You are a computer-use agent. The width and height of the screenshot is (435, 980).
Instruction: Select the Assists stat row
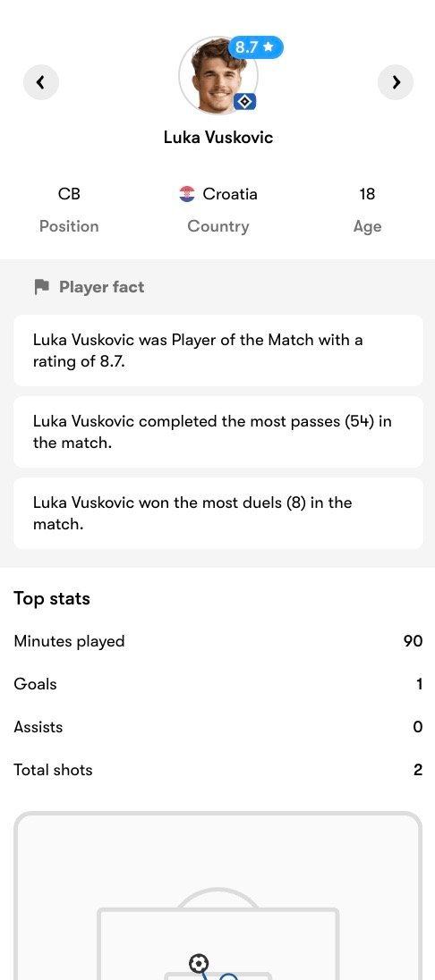point(217,727)
